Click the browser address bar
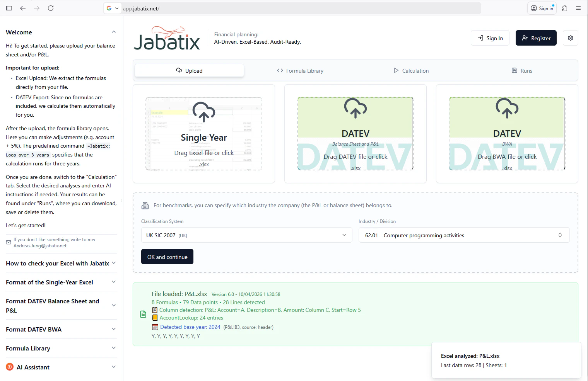Screen dimensions: 588x381 click(x=271, y=8)
